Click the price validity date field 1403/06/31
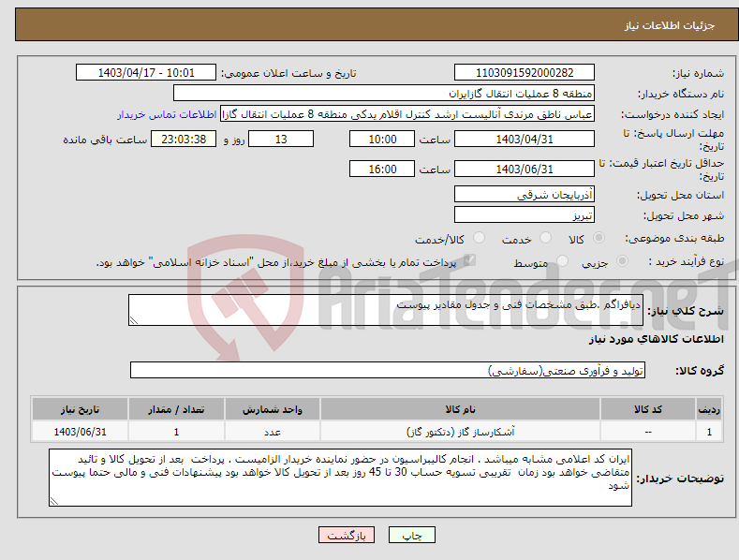 coord(525,169)
